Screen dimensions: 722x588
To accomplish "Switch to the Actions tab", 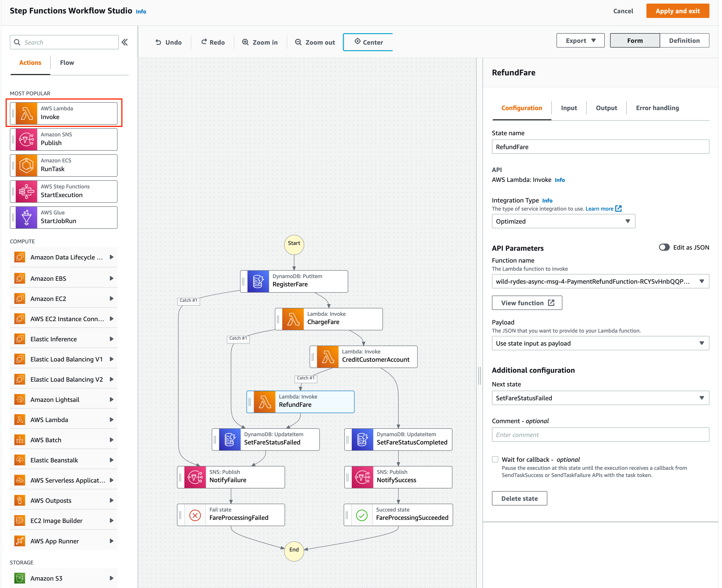I will [30, 63].
